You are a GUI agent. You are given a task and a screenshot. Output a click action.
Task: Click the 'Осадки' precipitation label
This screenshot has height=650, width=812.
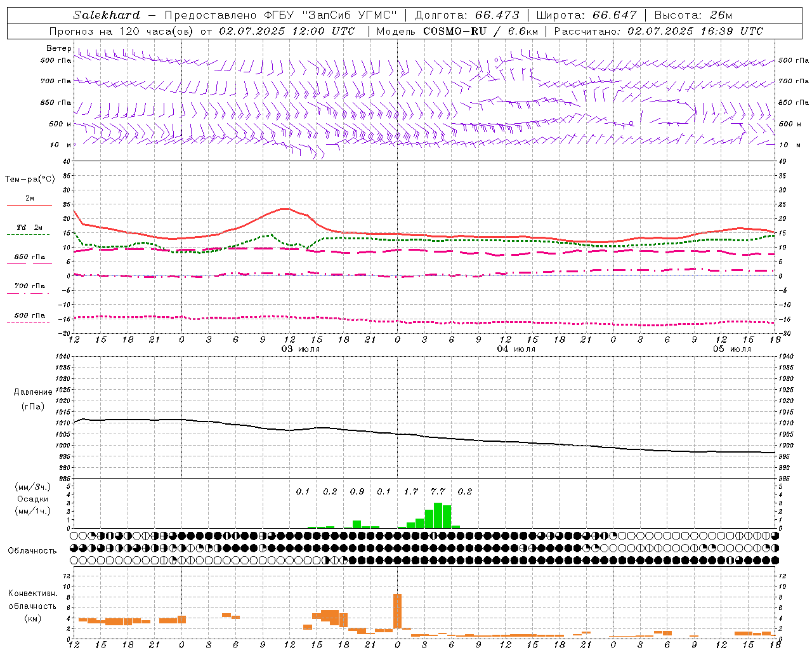pos(33,499)
